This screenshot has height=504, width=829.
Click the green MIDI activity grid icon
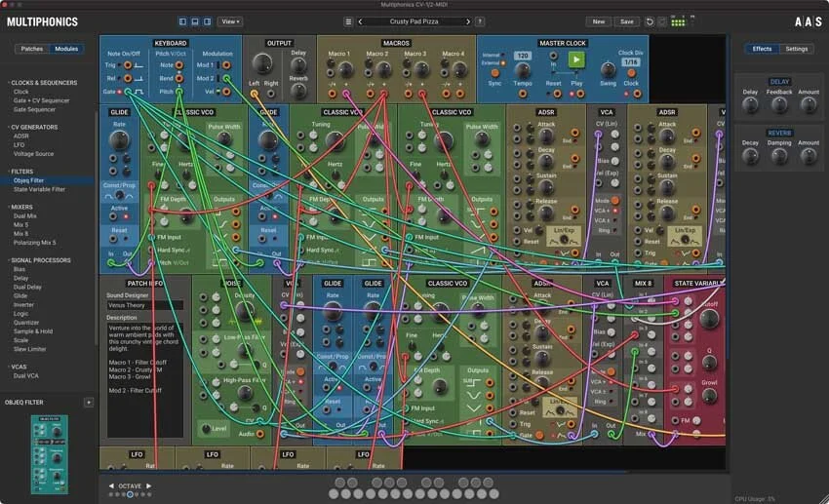(678, 21)
